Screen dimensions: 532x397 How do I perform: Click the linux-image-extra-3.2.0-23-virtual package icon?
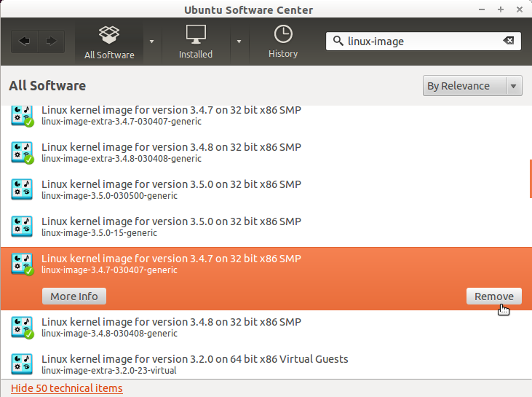tap(22, 364)
